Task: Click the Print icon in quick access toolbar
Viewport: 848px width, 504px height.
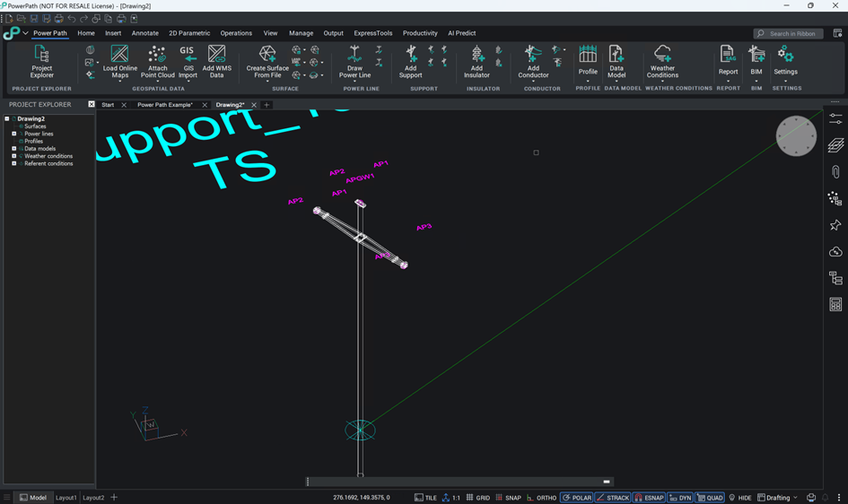Action: 59,19
